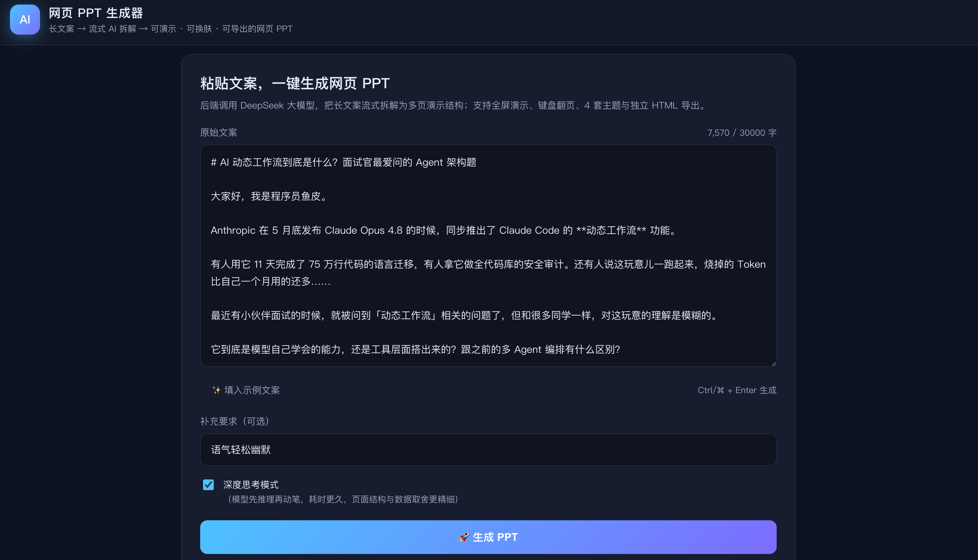Click the Ctrl/⌘ + Enter 生成 hint
This screenshot has width=978, height=560.
coord(737,390)
